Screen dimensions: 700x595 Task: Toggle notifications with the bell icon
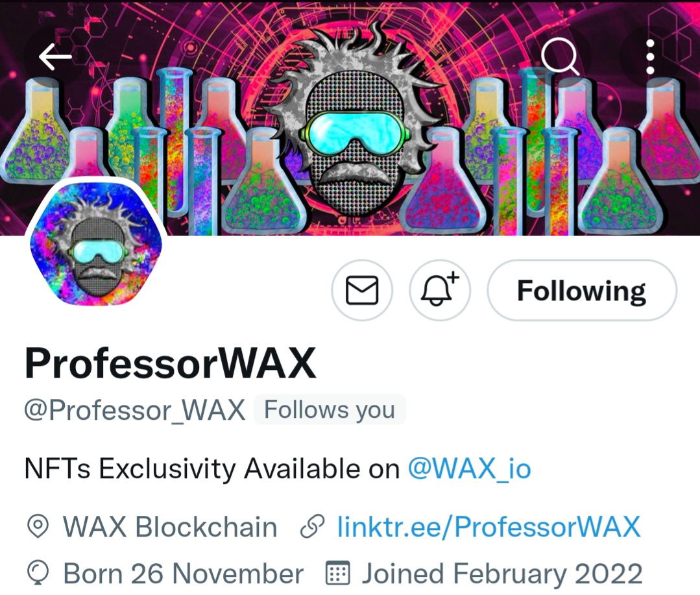click(x=440, y=290)
